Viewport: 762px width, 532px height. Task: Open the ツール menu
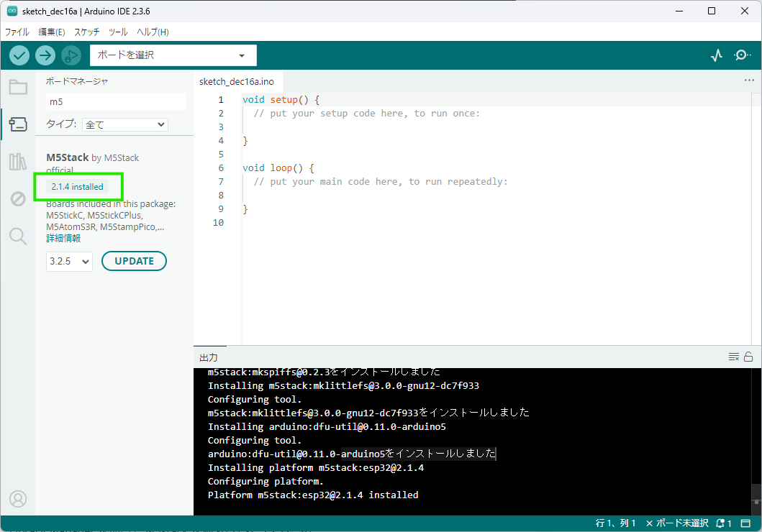coord(118,32)
